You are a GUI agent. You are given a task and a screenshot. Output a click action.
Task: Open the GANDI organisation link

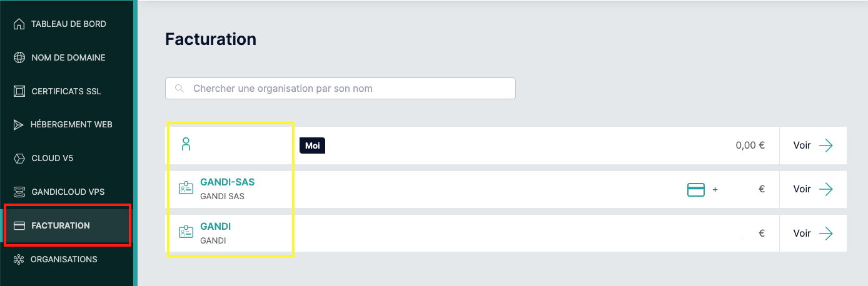(x=216, y=226)
